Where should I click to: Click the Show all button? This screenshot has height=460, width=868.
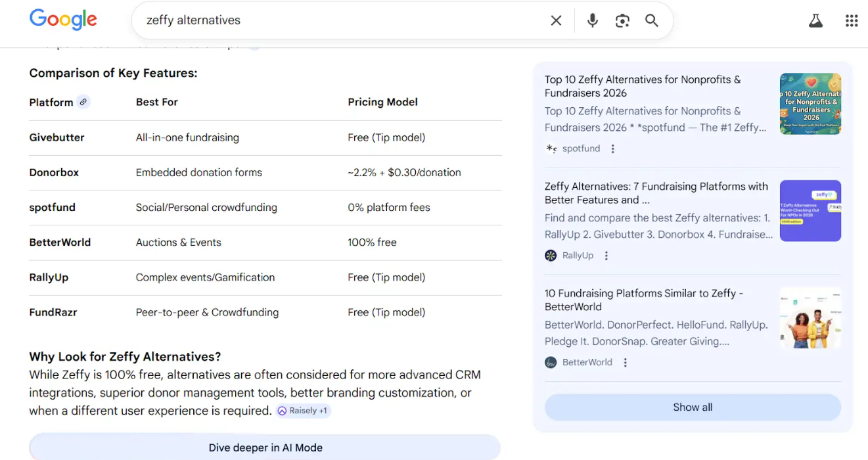(693, 407)
